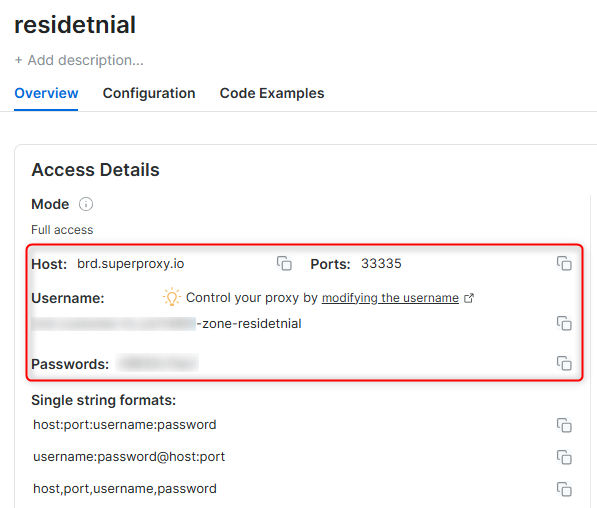This screenshot has width=597, height=508.
Task: Open the Configuration tab
Action: [x=149, y=93]
